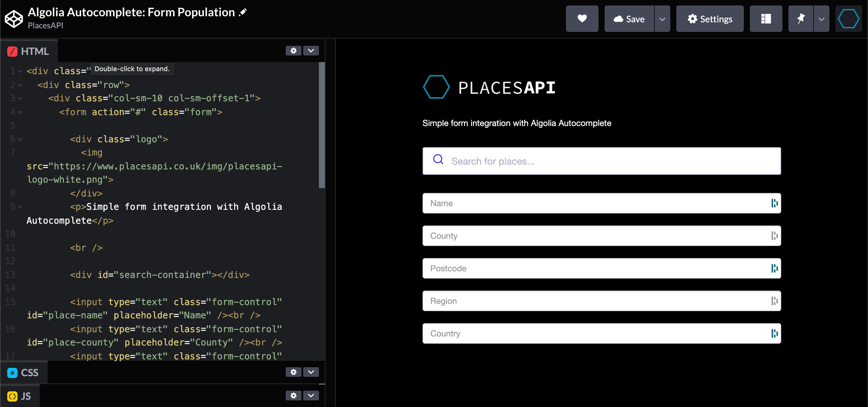Open the Save dropdown arrow
The image size is (868, 407).
pyautogui.click(x=662, y=19)
